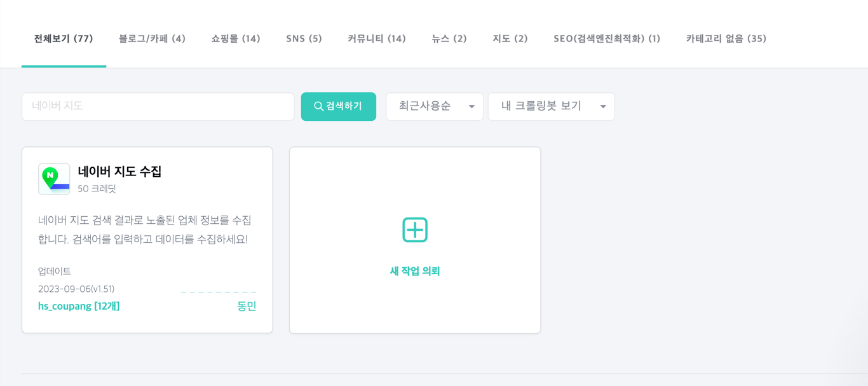Open the 지도 (2) tab
868x386 pixels.
(x=510, y=39)
